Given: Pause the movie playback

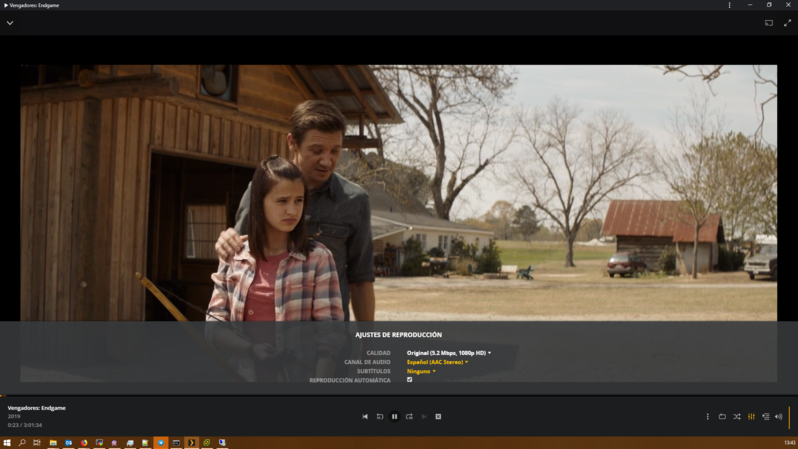Looking at the screenshot, I should click(394, 416).
